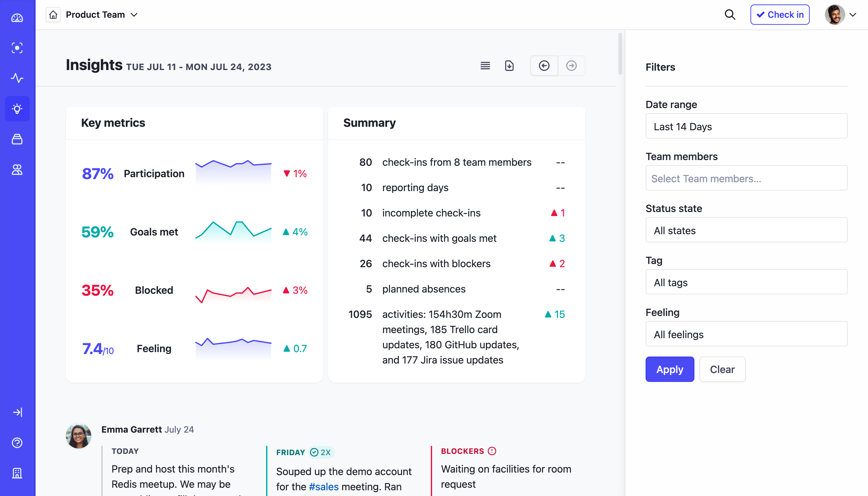The width and height of the screenshot is (868, 496).
Task: Click 'check-ins with blockers' summary row
Action: (456, 263)
